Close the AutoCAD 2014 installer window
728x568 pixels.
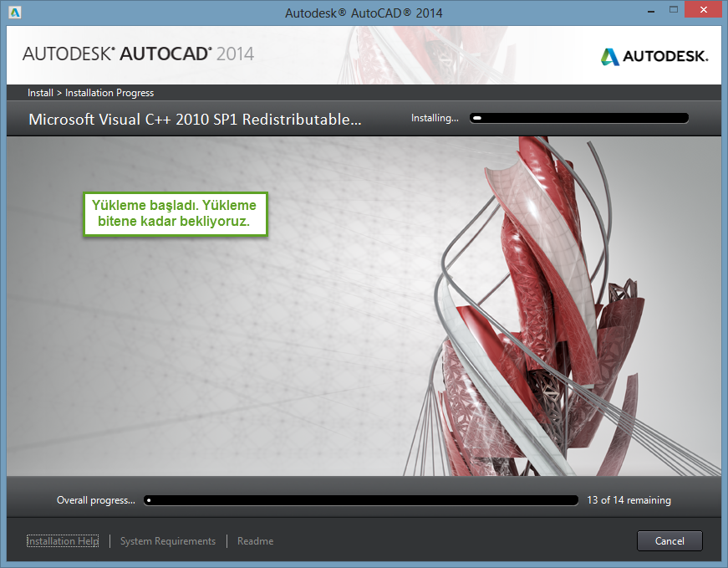pyautogui.click(x=704, y=10)
